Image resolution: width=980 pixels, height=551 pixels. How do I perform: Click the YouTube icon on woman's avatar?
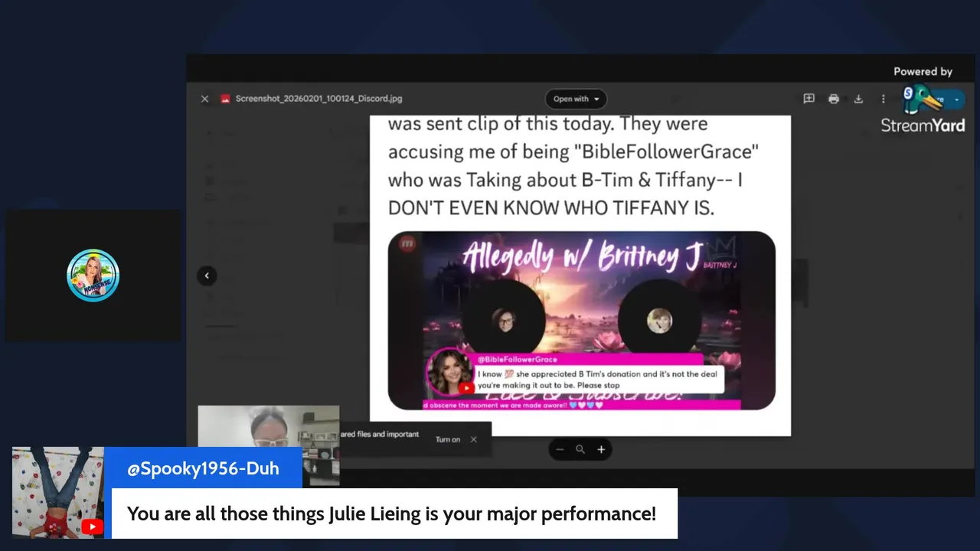point(465,388)
